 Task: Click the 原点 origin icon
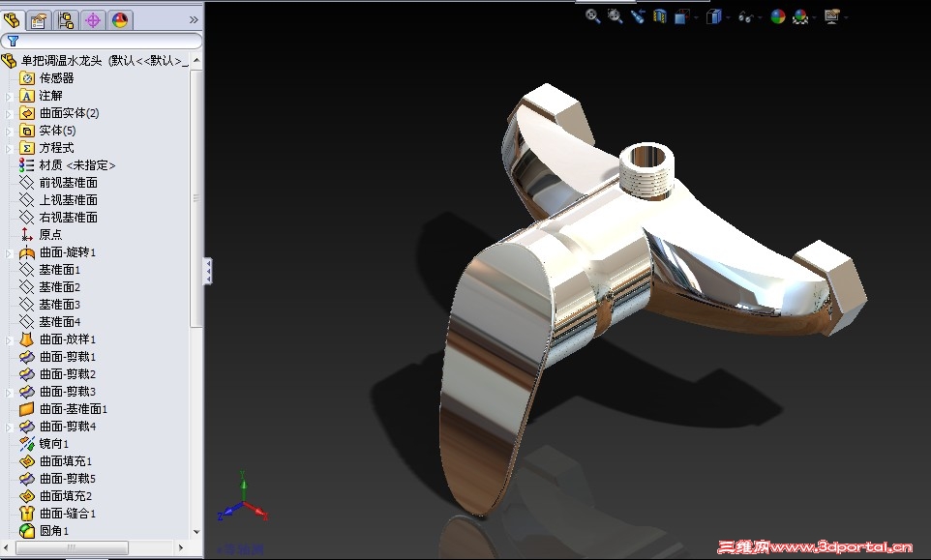[27, 235]
